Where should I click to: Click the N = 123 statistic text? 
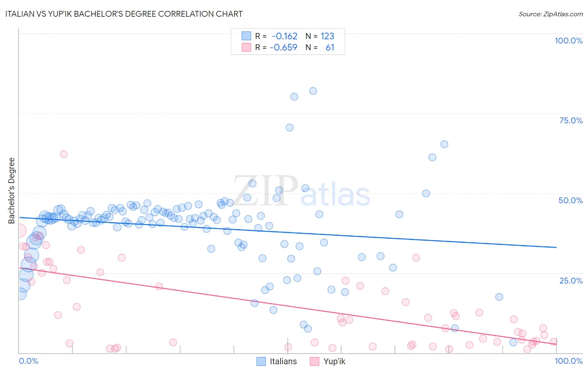tap(320, 36)
